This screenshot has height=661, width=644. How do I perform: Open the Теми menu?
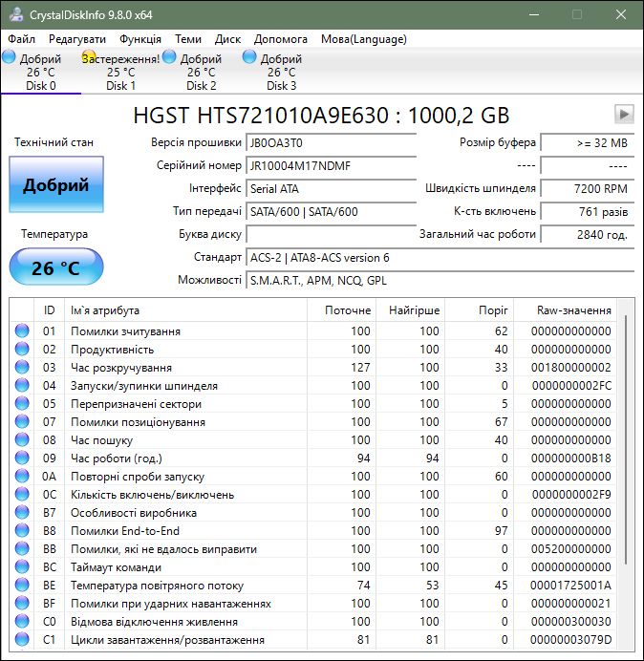pyautogui.click(x=188, y=39)
